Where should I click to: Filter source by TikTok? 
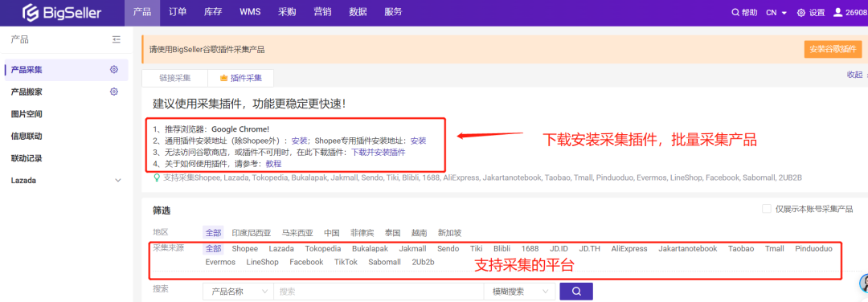[x=346, y=262]
